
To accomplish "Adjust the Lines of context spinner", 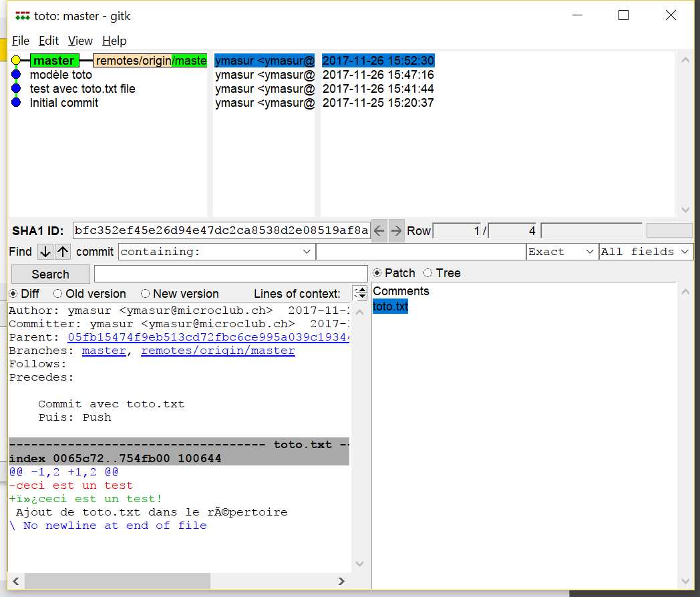I will coord(360,293).
